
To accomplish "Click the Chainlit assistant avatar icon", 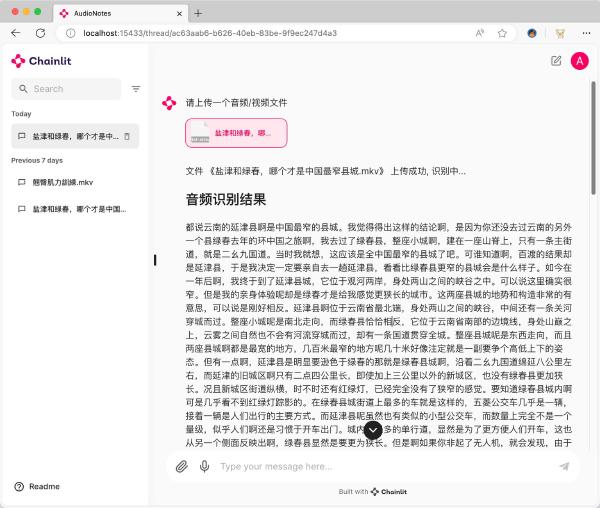I will point(169,103).
